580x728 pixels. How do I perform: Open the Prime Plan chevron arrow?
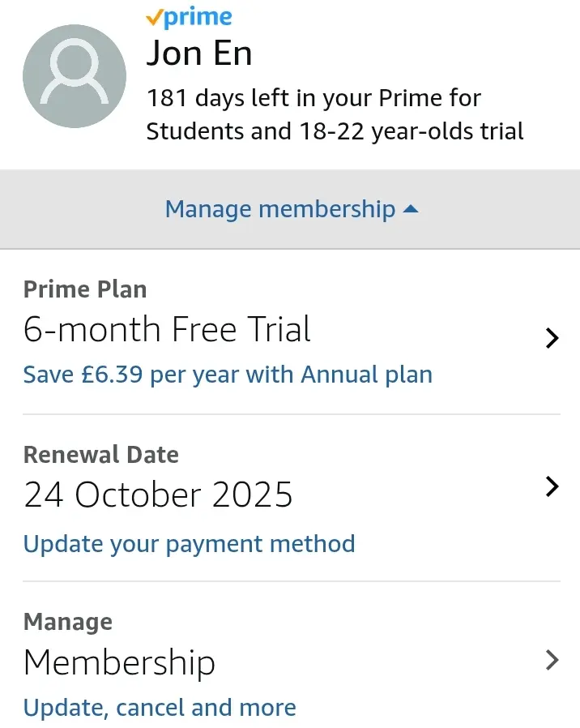[552, 338]
